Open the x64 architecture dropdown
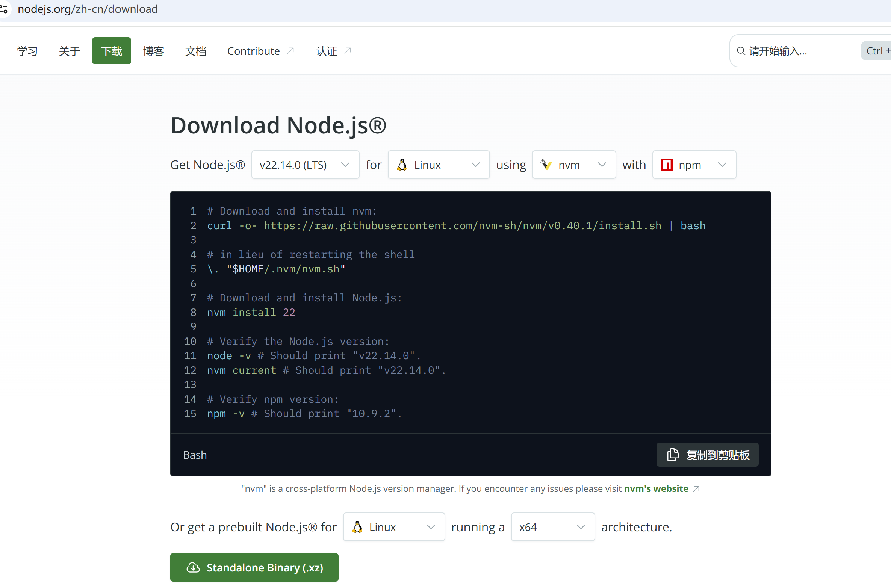The width and height of the screenshot is (891, 588). click(x=552, y=527)
